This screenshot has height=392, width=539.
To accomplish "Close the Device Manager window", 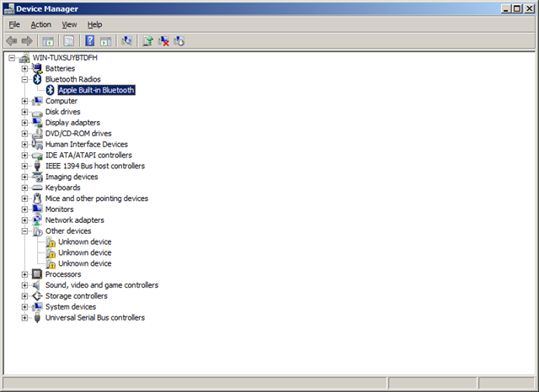I will 530,8.
